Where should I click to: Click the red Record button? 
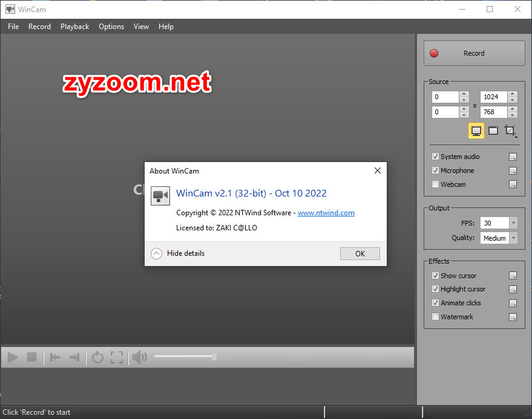coord(474,53)
